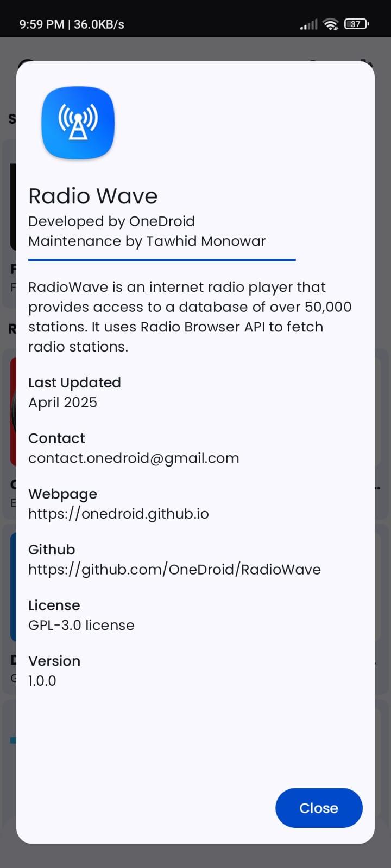Tap the battery indicator showing 37

[356, 24]
